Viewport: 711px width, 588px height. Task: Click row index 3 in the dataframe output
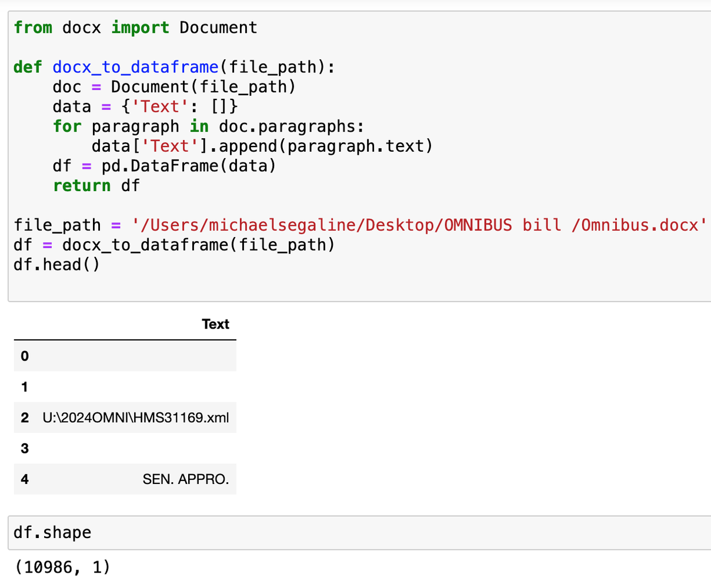pos(24,449)
